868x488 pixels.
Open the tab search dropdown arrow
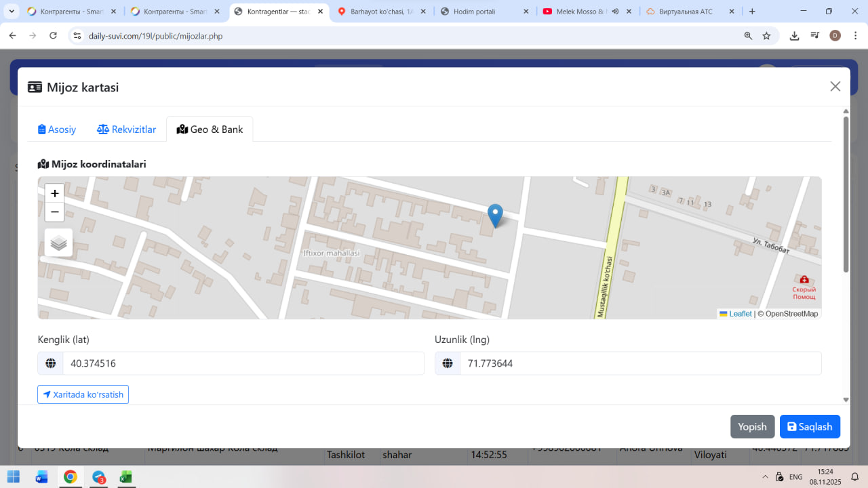click(12, 12)
